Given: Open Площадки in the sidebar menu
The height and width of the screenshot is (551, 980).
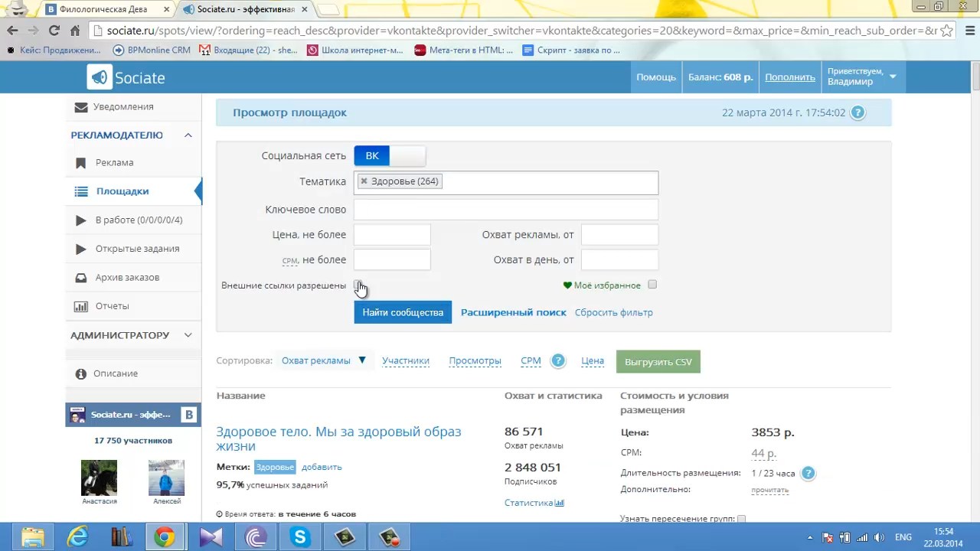Looking at the screenshot, I should 122,191.
